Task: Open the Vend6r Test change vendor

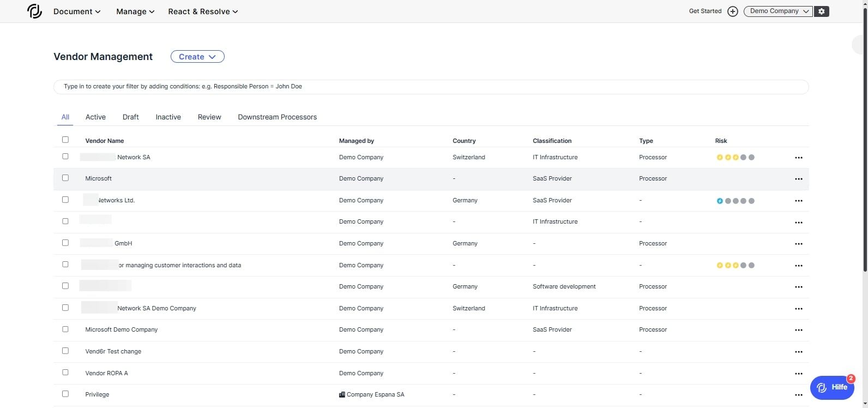Action: click(x=113, y=351)
